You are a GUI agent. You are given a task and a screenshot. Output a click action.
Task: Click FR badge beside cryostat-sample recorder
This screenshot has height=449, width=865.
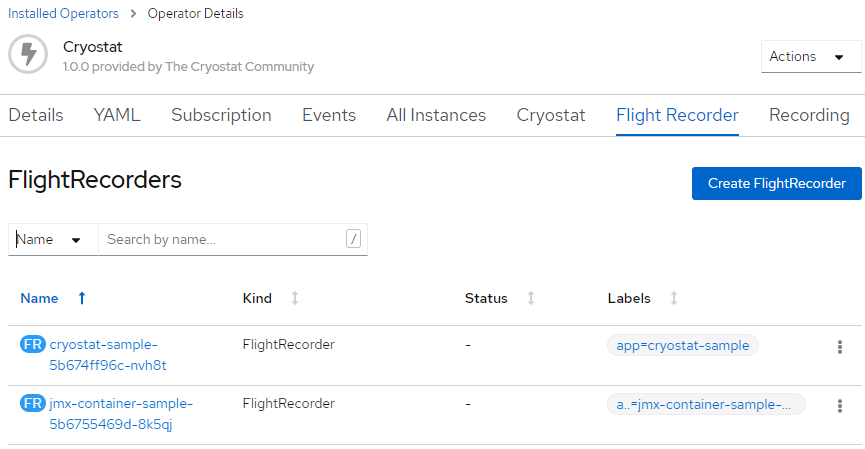coord(32,345)
